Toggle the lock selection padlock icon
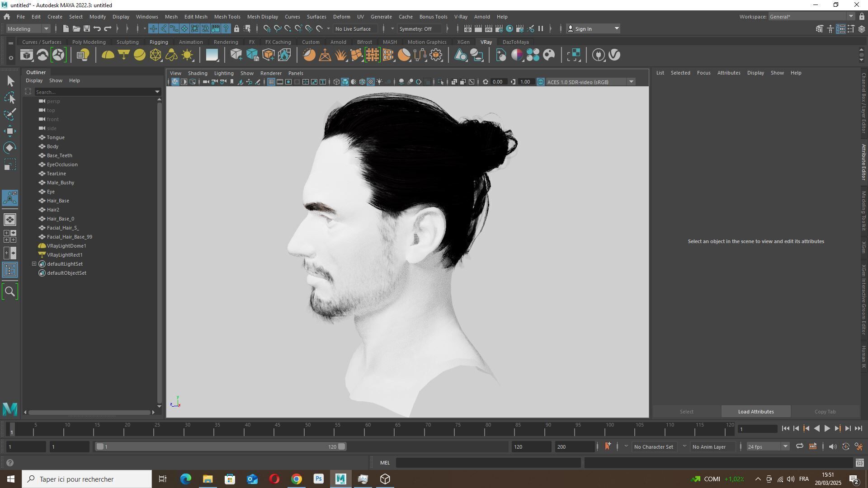The image size is (868, 488). 236,29
